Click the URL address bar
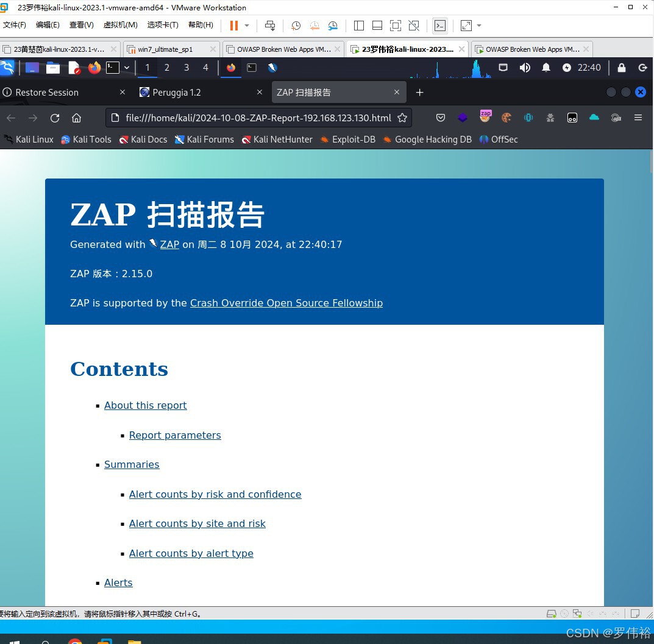The image size is (654, 644). tap(258, 118)
